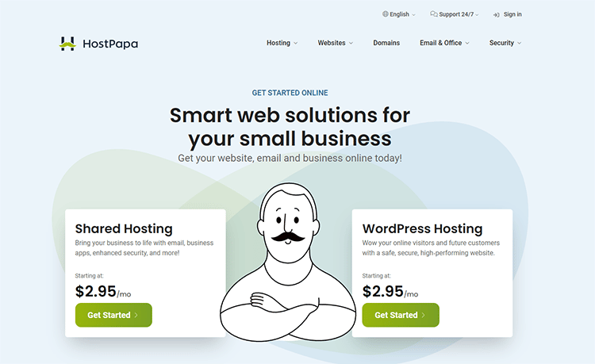Click the Sign in arrow icon
This screenshot has height=364, width=595.
pos(496,14)
